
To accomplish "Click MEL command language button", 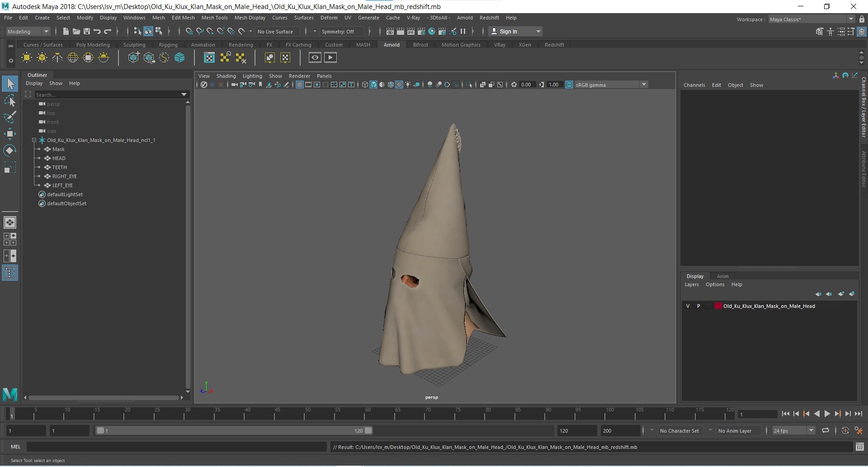I will pyautogui.click(x=15, y=447).
